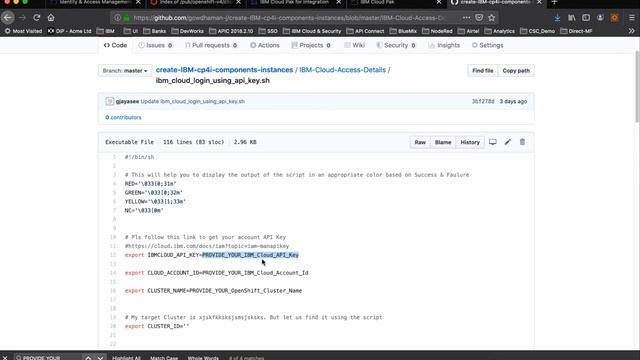Screen dimensions: 640x360
Task: Open gjayasee author profile link
Action: point(127,101)
